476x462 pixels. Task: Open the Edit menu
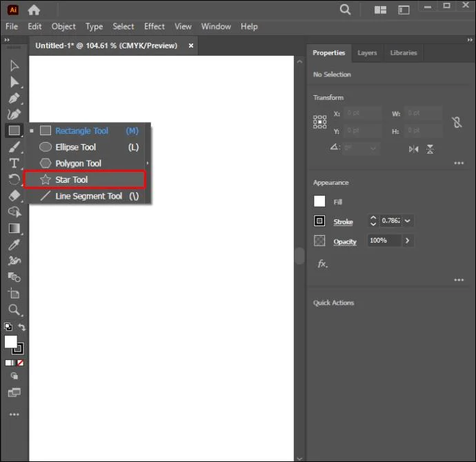[34, 26]
